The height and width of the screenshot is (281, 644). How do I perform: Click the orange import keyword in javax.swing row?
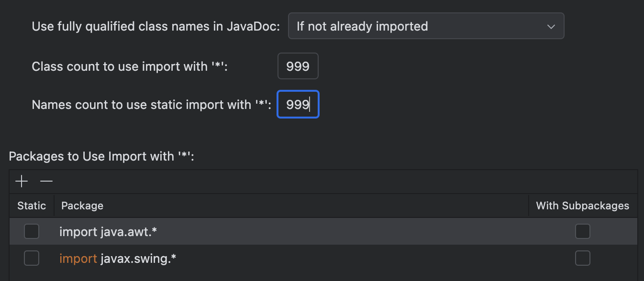78,258
